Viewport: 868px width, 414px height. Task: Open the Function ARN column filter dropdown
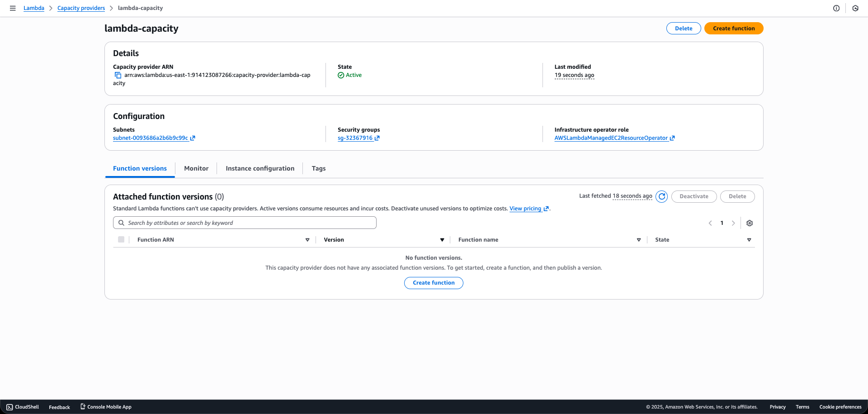click(307, 239)
